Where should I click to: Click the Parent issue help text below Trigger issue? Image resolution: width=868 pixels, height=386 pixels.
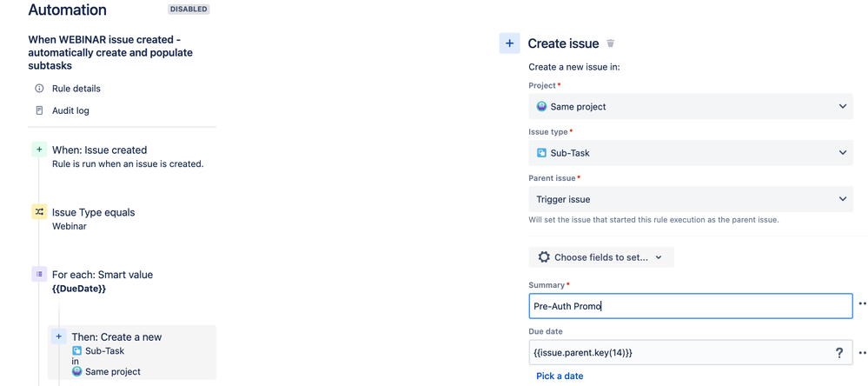click(653, 220)
